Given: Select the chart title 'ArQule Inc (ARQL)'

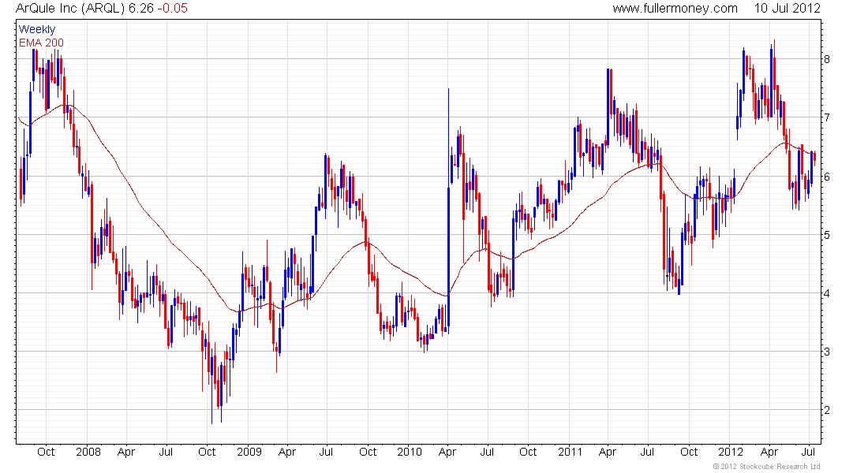Looking at the screenshot, I should (70, 9).
